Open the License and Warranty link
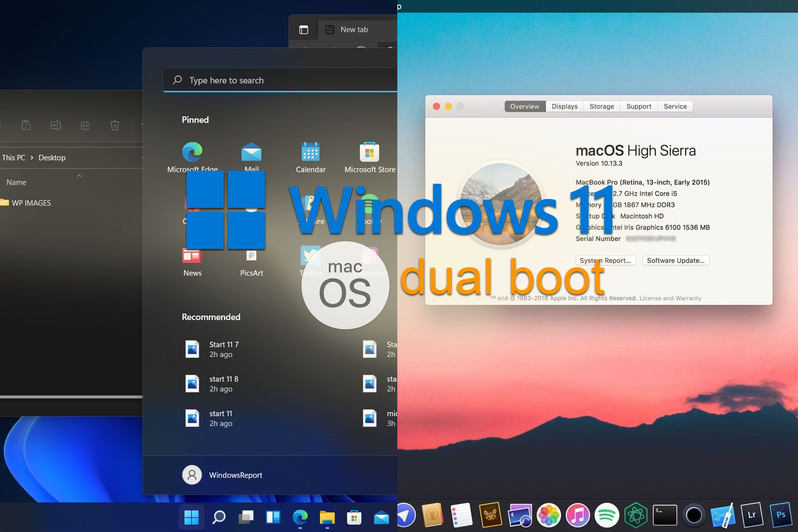Image resolution: width=798 pixels, height=532 pixels. pyautogui.click(x=670, y=298)
